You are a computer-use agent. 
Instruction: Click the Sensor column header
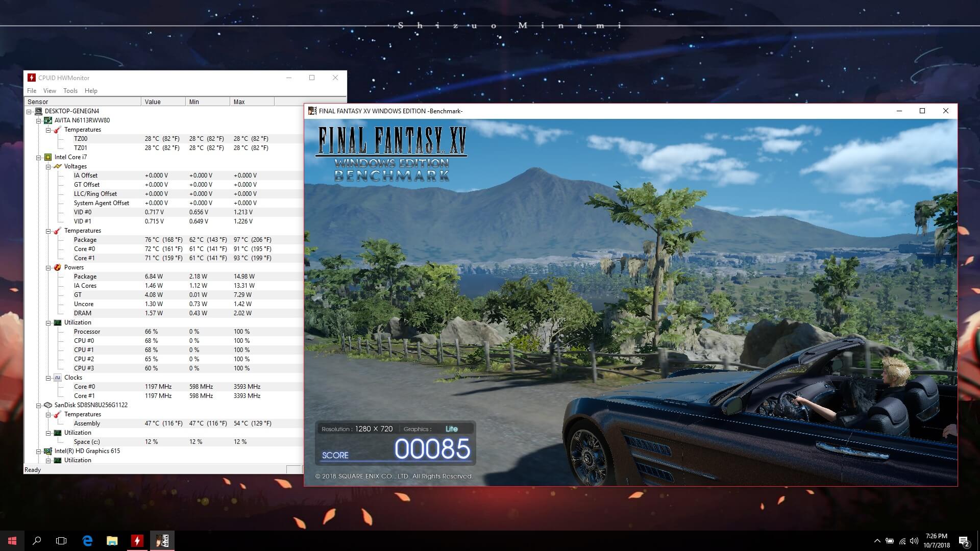(83, 102)
